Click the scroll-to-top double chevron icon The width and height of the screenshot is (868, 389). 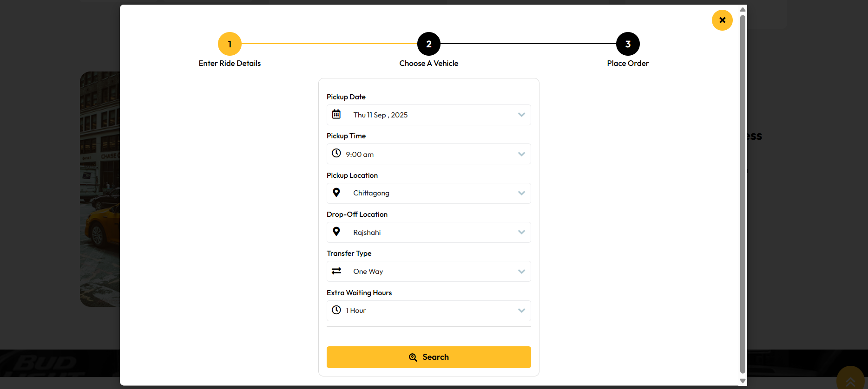[850, 382]
